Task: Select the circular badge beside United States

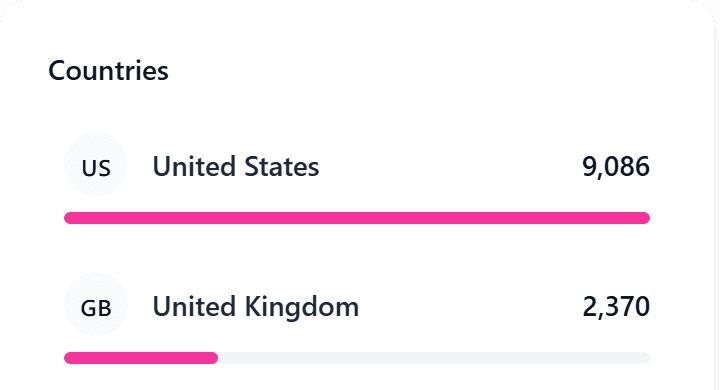Action: click(x=96, y=164)
